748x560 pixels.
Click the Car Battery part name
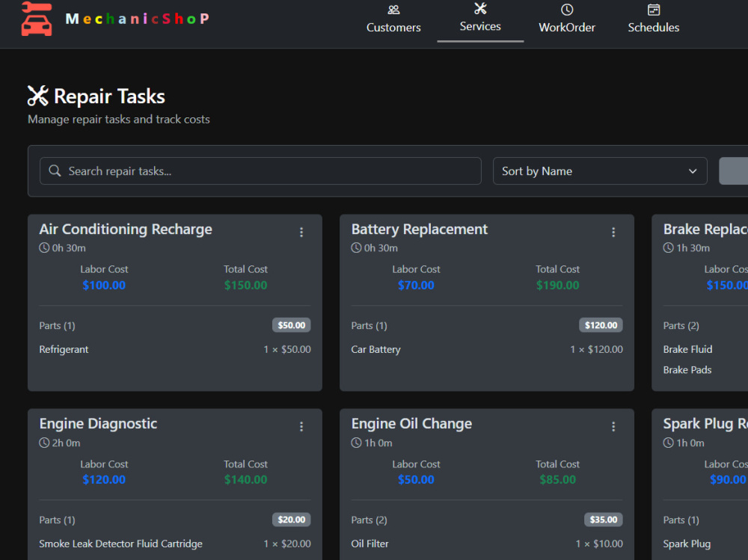[x=376, y=349]
